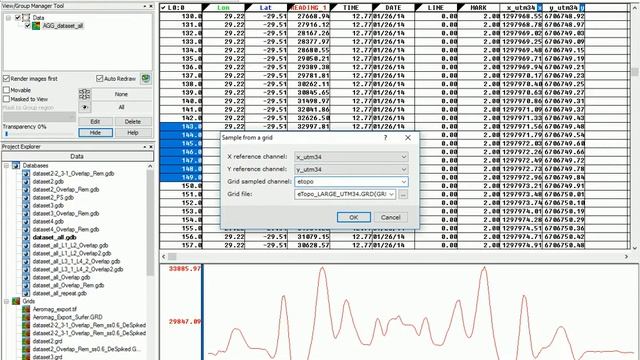Viewport: 640px width, 360px height.
Task: Collapse the Databases tree node
Action: click(7, 165)
